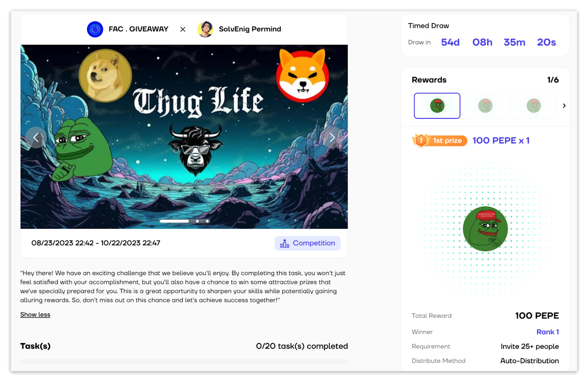The height and width of the screenshot is (382, 588).
Task: Advance to next banner slide arrow
Action: 332,138
